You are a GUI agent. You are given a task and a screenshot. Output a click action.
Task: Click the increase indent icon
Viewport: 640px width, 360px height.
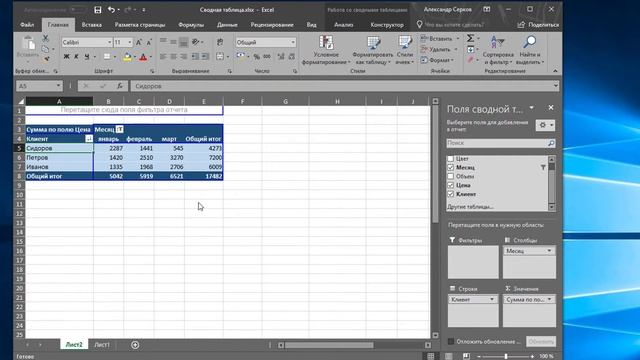[x=205, y=57]
